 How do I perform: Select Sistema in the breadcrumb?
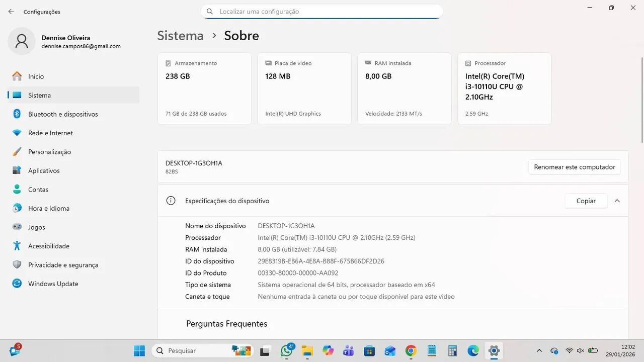tap(180, 36)
